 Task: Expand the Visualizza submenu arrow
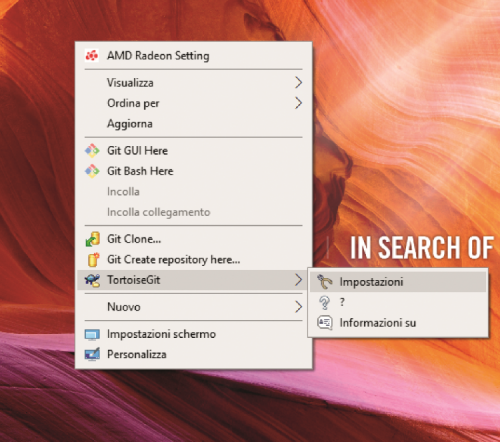pos(298,82)
